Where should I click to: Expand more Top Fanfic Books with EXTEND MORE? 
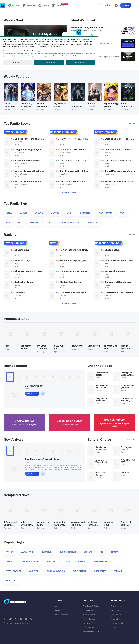coord(69,192)
